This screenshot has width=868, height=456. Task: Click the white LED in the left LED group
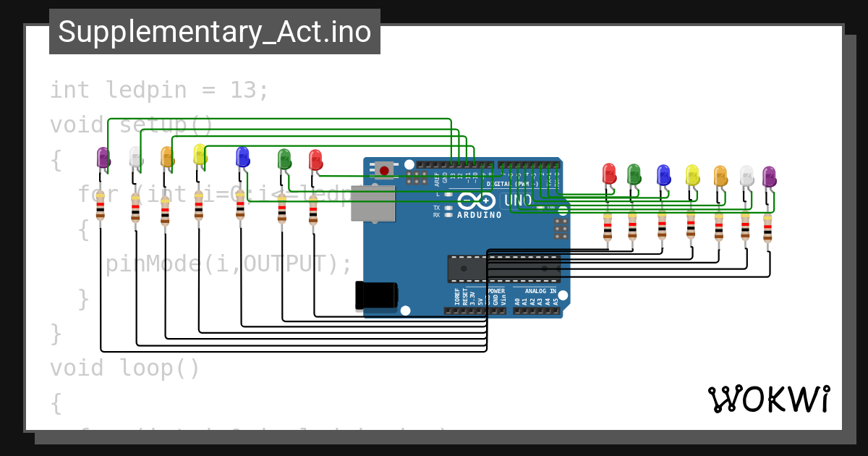pos(135,157)
